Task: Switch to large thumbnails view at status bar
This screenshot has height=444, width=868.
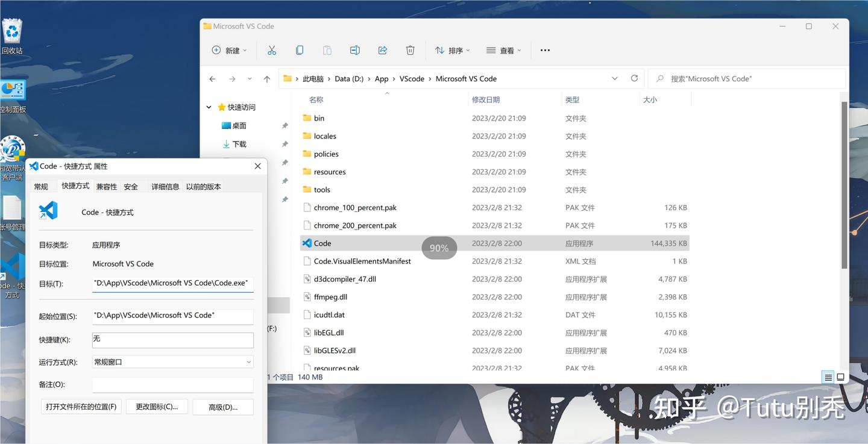Action: point(841,377)
